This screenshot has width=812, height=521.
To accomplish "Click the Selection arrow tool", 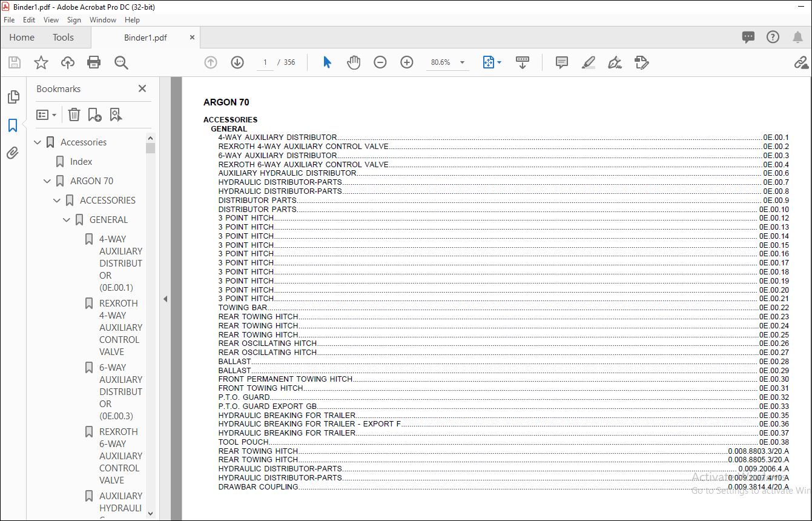I will [x=327, y=62].
